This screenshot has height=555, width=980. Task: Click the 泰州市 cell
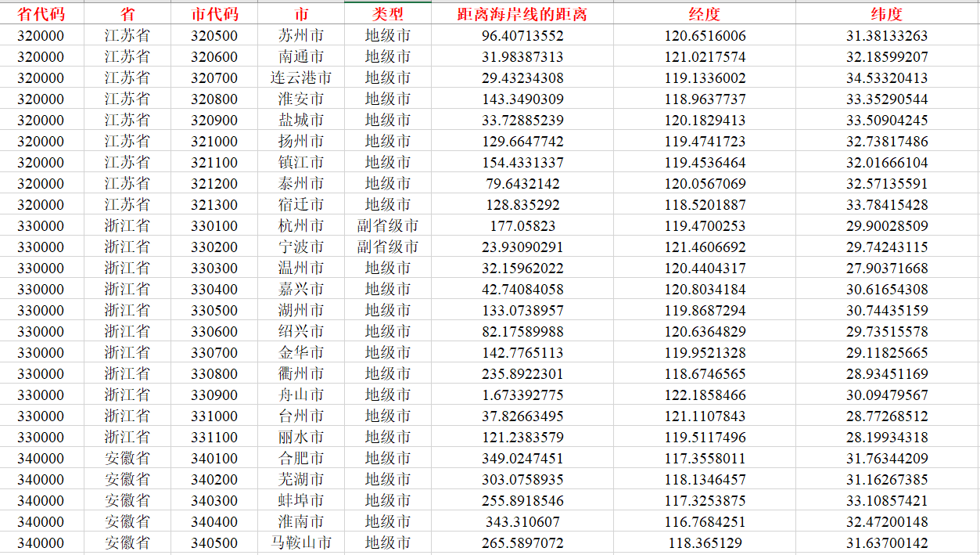pyautogui.click(x=301, y=183)
